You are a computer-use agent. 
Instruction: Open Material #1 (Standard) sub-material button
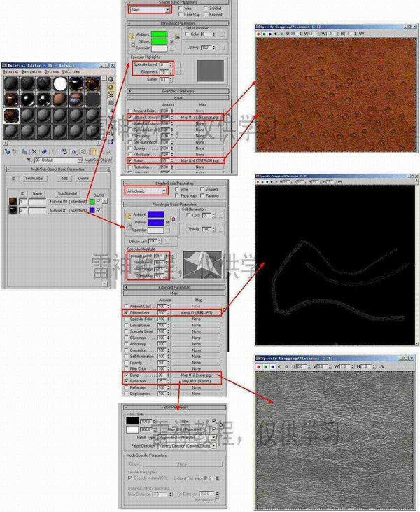coord(69,210)
